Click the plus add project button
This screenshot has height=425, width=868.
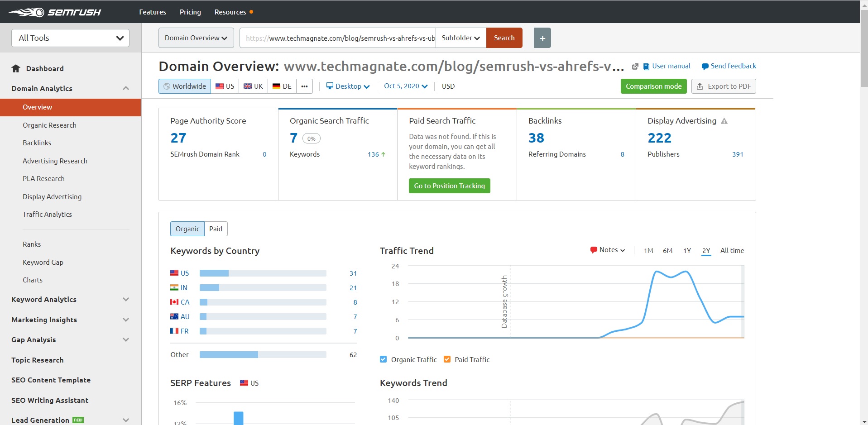(x=542, y=38)
